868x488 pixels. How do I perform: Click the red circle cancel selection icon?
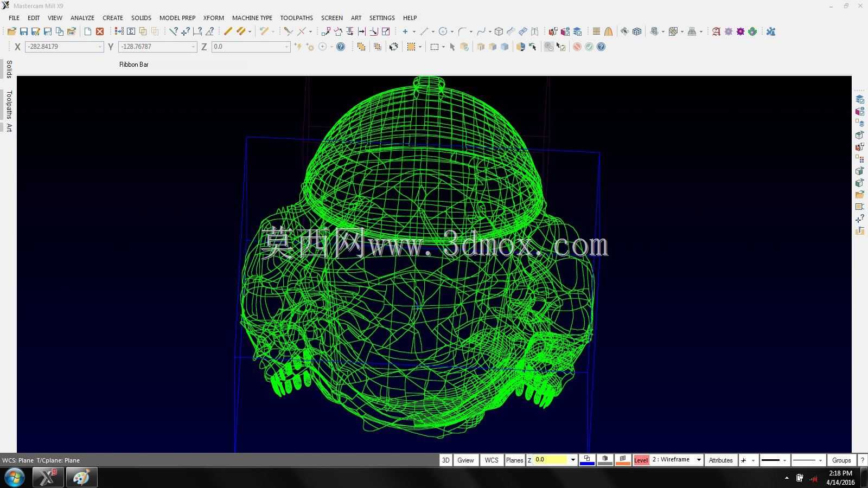(x=577, y=47)
